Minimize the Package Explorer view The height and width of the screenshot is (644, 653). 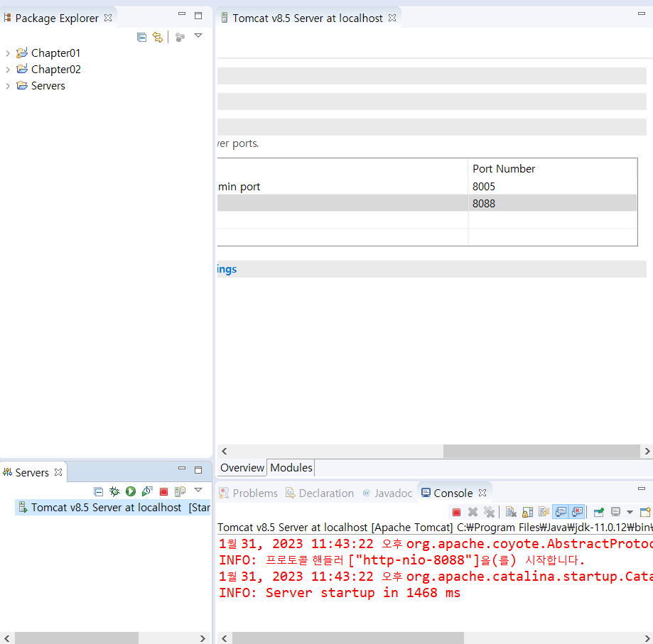[x=182, y=14]
